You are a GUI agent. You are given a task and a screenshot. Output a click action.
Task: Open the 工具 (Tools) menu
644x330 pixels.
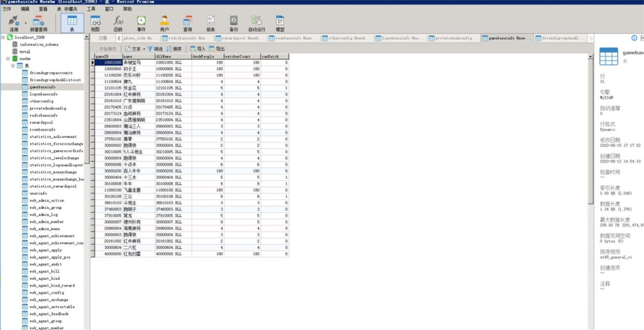[x=91, y=10]
